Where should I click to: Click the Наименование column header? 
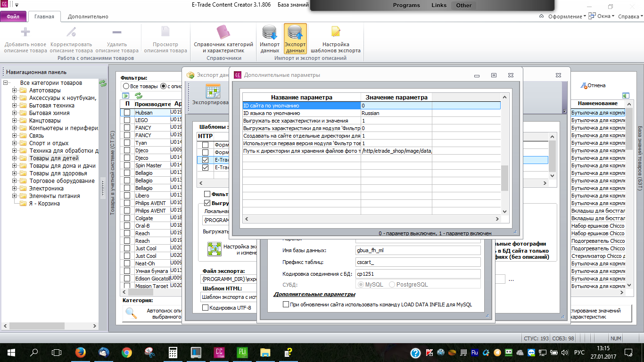coord(597,103)
